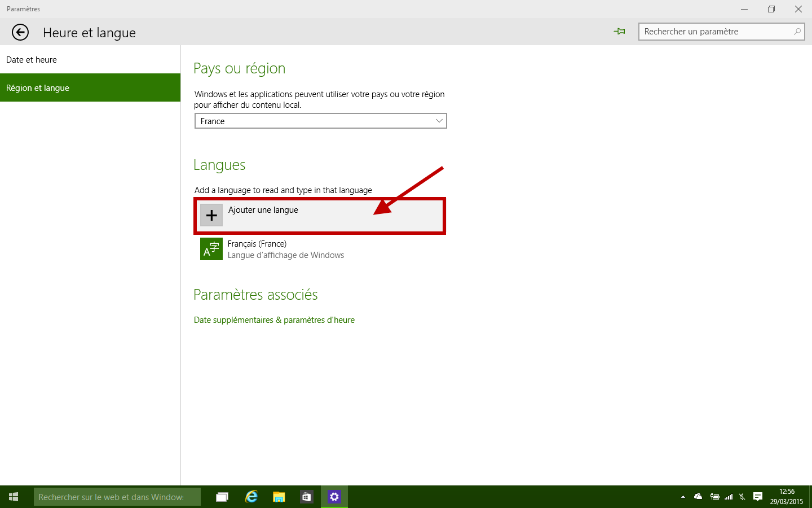This screenshot has height=508, width=812.
Task: Launch Internet Explorer from the taskbar
Action: (251, 497)
